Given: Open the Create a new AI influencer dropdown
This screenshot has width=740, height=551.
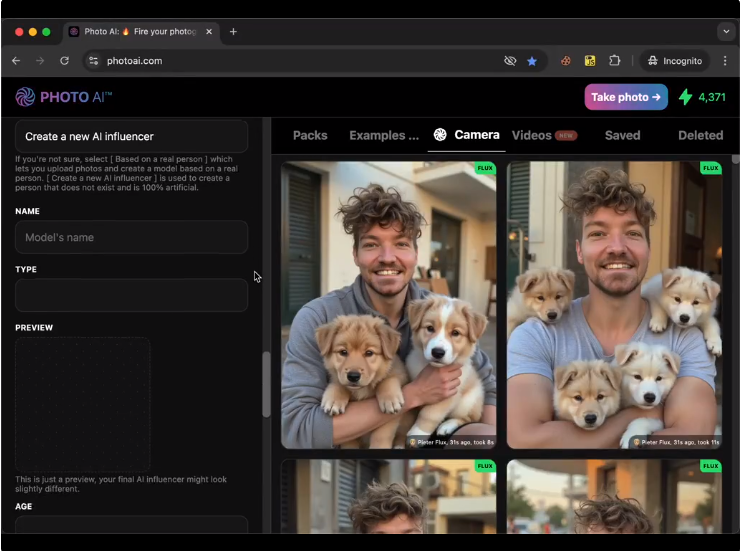Looking at the screenshot, I should coord(132,136).
